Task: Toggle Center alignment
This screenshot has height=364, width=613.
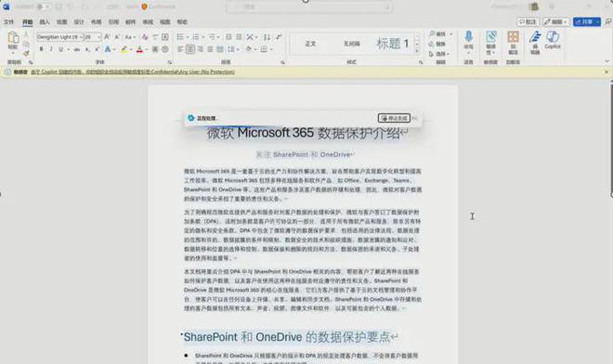Action: tap(190, 49)
